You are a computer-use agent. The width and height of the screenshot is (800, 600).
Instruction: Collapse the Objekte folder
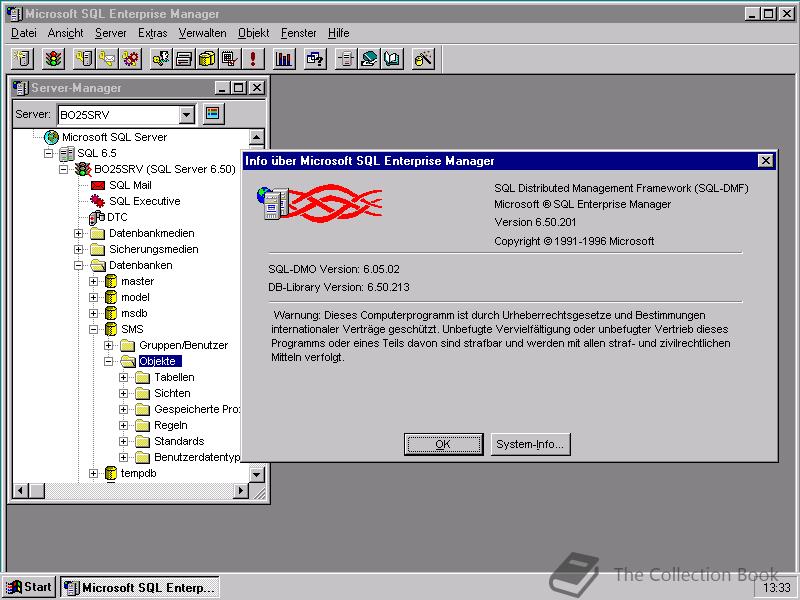coord(109,361)
